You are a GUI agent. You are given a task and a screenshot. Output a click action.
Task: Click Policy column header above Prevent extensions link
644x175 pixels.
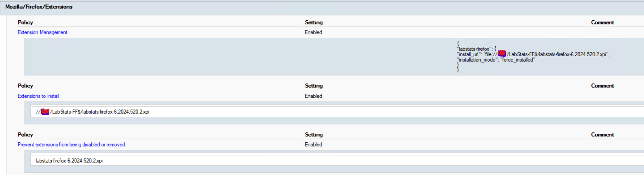click(x=25, y=135)
